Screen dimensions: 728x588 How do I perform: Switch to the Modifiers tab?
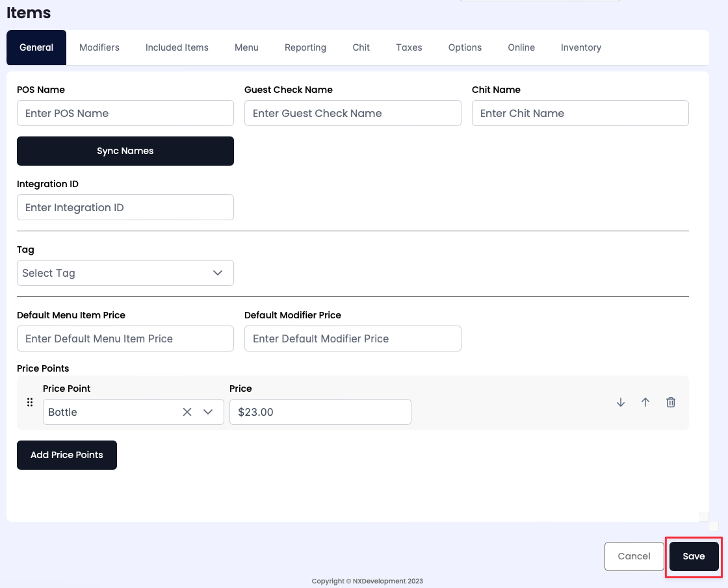(99, 47)
